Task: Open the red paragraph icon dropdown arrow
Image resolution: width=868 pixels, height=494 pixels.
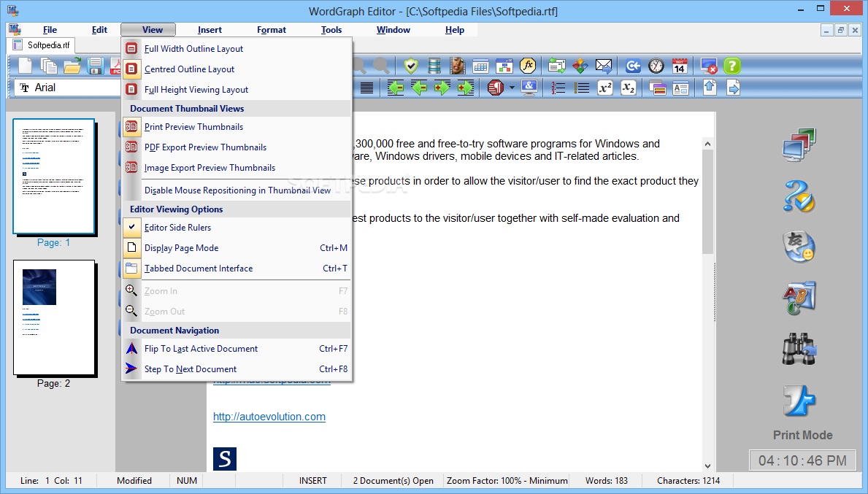Action: point(512,88)
